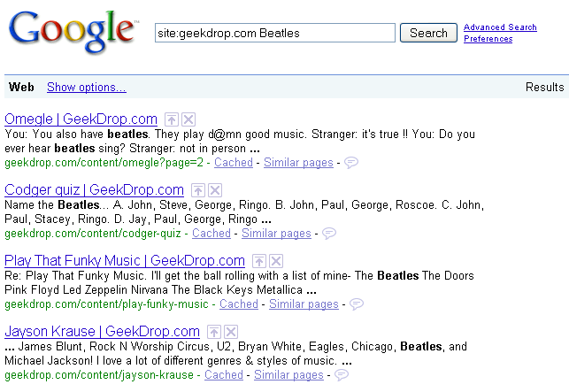Remove the Omegle result using the X icon

(x=188, y=119)
